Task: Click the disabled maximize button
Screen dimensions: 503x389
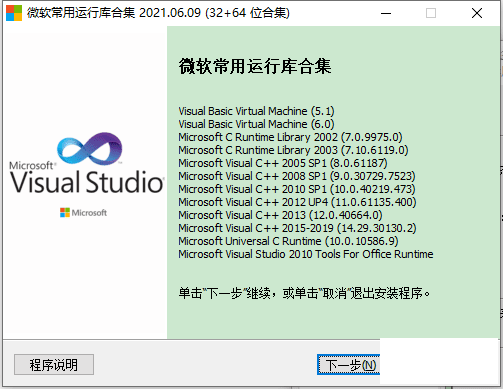Action: (431, 13)
